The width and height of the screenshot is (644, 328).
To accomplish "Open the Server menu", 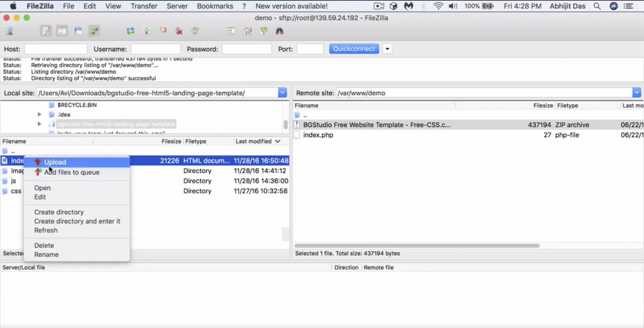I will click(x=177, y=6).
